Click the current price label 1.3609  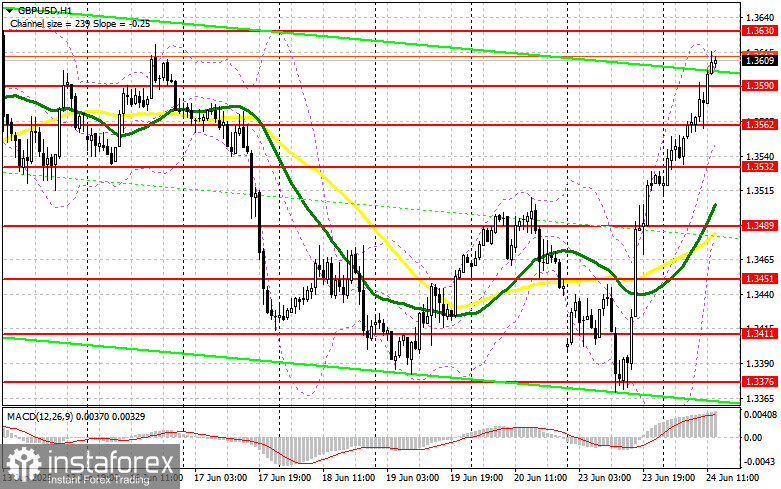(x=759, y=61)
